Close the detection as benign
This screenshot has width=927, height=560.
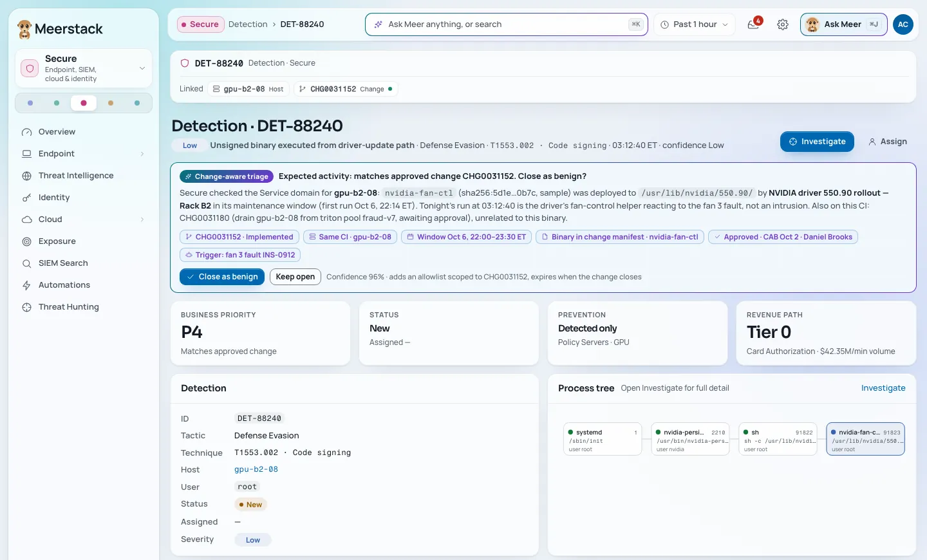tap(222, 277)
